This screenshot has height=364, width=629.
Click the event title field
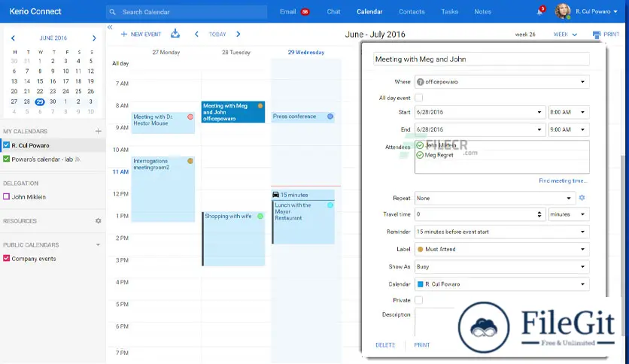(x=482, y=59)
